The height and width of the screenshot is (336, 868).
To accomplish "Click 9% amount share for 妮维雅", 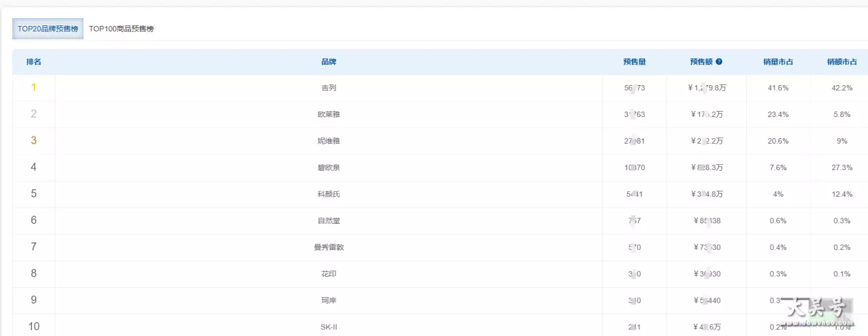I will tap(842, 141).
